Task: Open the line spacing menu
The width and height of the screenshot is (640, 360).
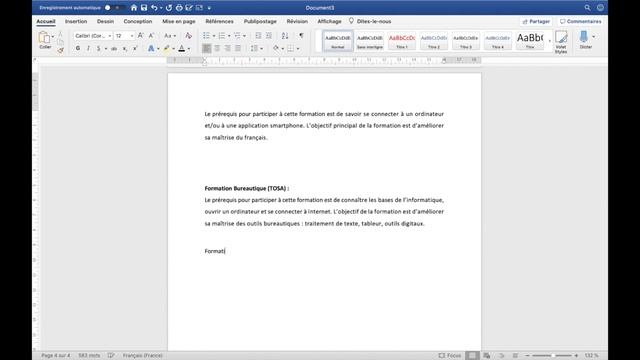Action: tap(256, 49)
